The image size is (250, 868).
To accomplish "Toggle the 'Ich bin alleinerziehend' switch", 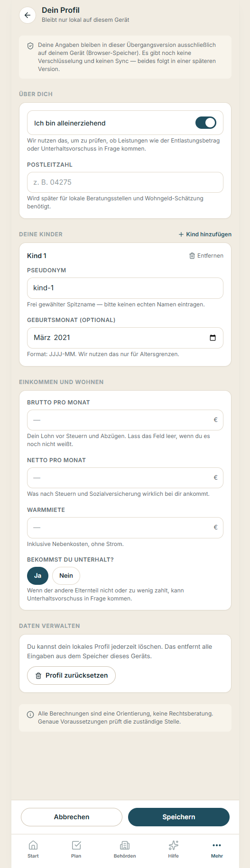I will tap(206, 123).
